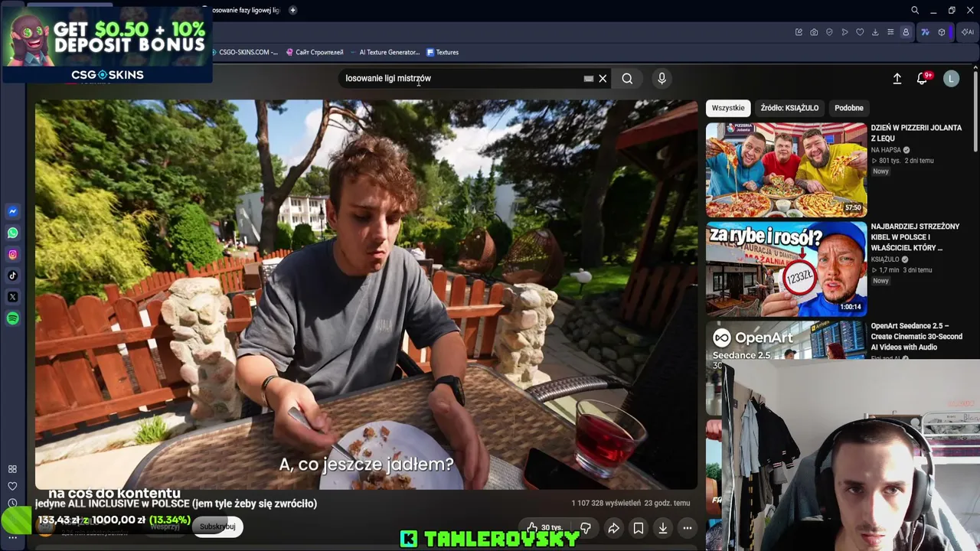Image resolution: width=980 pixels, height=551 pixels.
Task: Select the Wszystkie filter chip
Action: pyautogui.click(x=728, y=108)
